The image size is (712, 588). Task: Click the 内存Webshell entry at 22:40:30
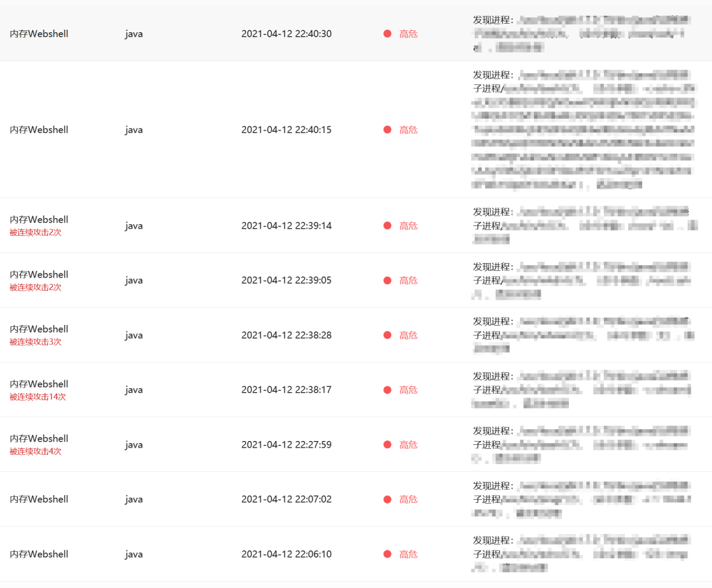(x=39, y=34)
